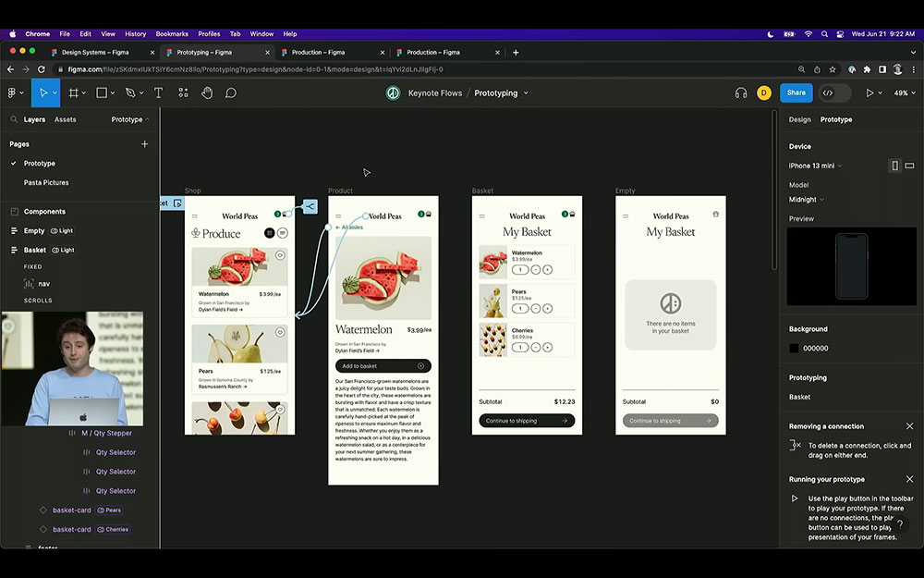This screenshot has height=578, width=924.
Task: Set device orientation to landscape
Action: (x=909, y=166)
